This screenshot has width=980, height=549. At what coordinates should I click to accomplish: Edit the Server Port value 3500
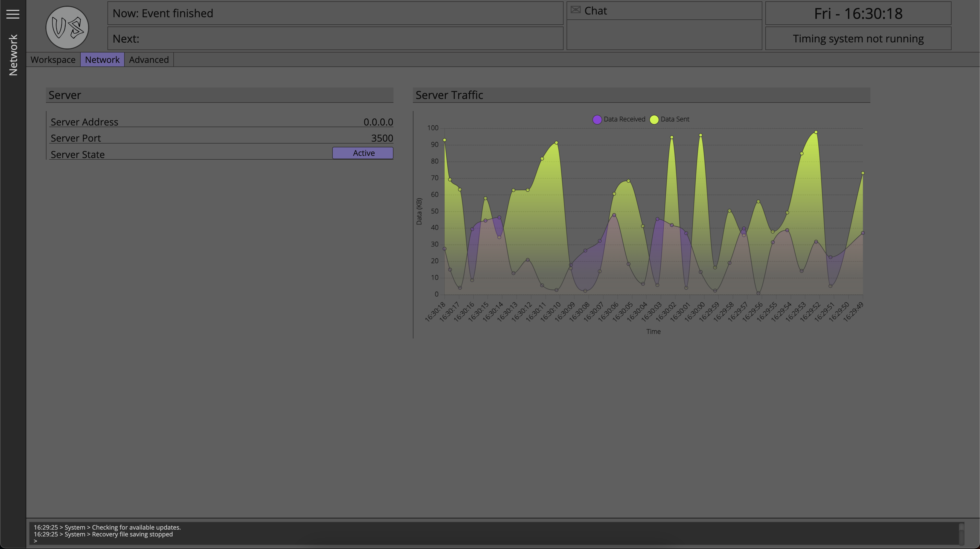point(382,138)
